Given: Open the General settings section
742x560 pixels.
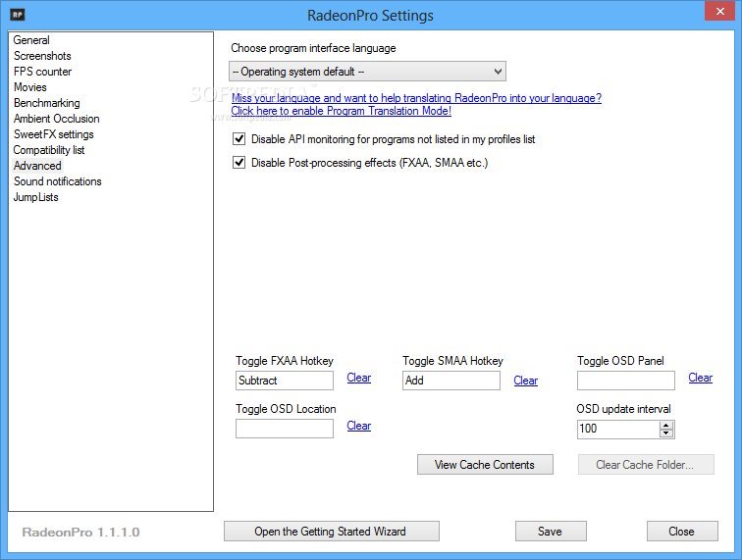Looking at the screenshot, I should 31,40.
